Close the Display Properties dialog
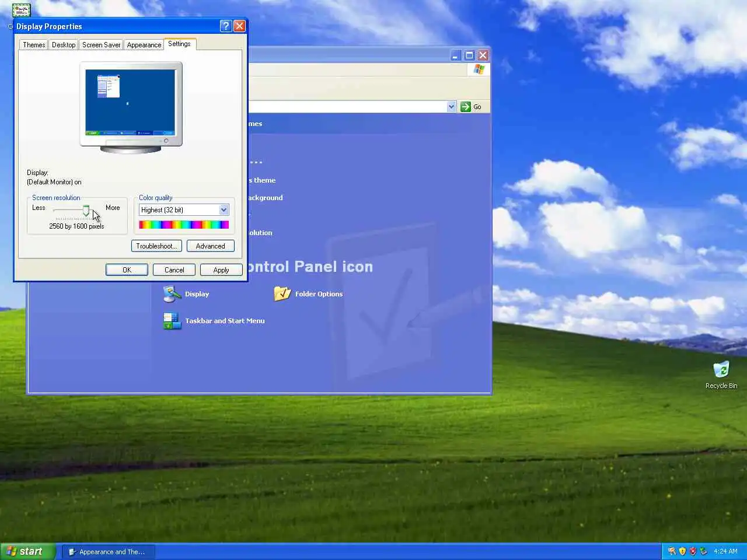 coord(239,26)
